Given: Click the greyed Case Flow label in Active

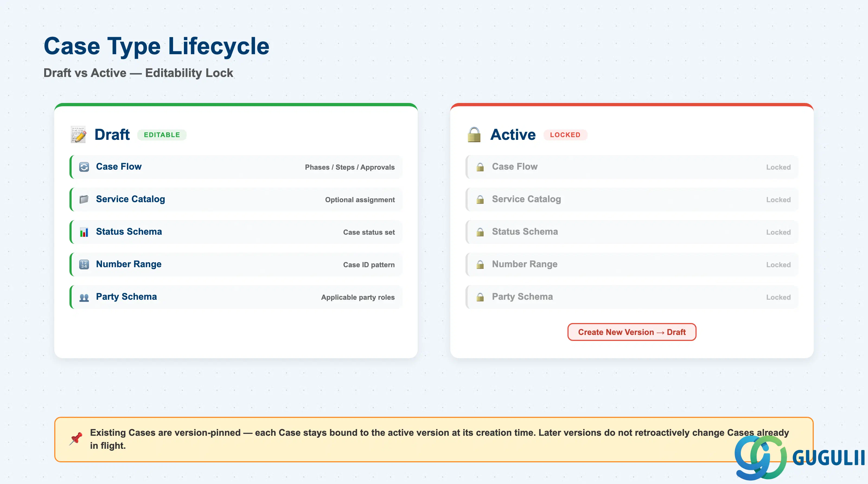Looking at the screenshot, I should pos(515,167).
